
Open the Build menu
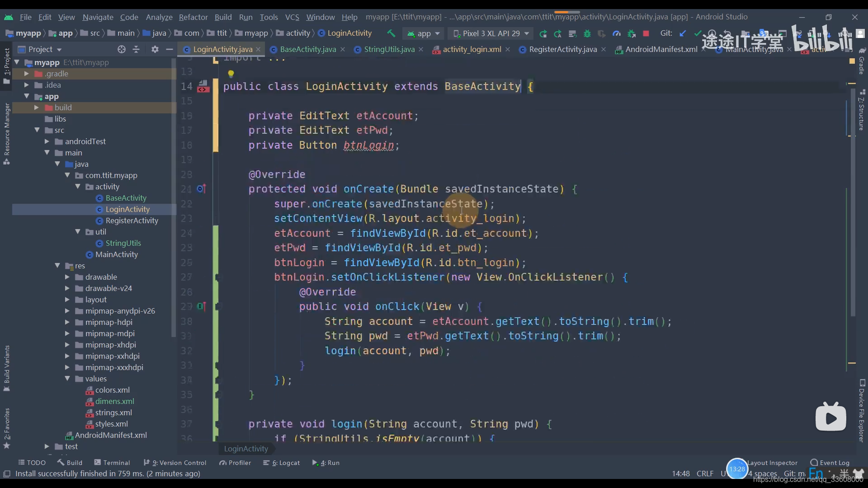[223, 17]
